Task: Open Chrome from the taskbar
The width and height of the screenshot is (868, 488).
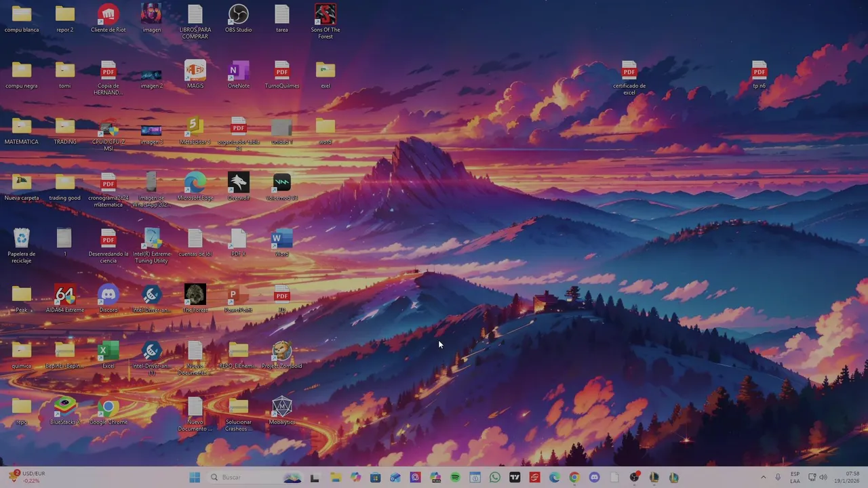Action: [x=574, y=477]
